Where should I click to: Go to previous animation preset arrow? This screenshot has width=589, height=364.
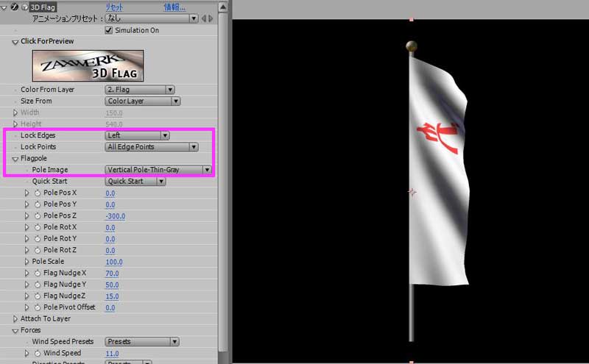click(204, 18)
